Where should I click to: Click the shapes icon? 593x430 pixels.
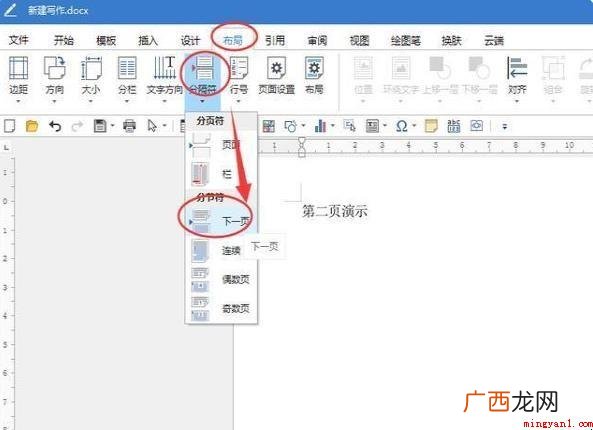coord(291,126)
